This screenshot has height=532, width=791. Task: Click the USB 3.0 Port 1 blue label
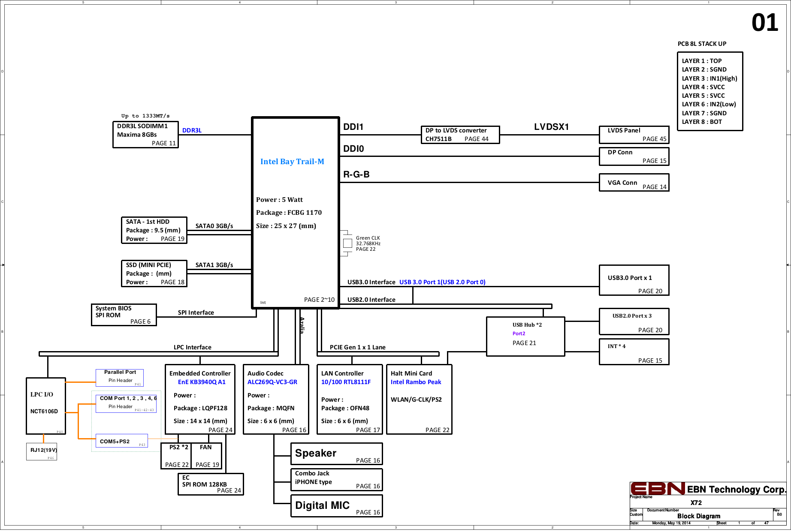[442, 282]
